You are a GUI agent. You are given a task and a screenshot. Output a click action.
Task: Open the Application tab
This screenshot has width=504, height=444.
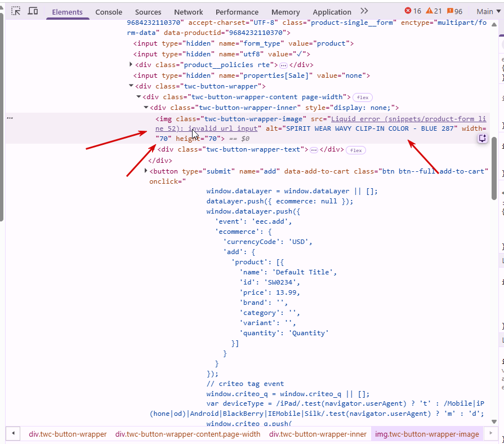click(x=332, y=12)
